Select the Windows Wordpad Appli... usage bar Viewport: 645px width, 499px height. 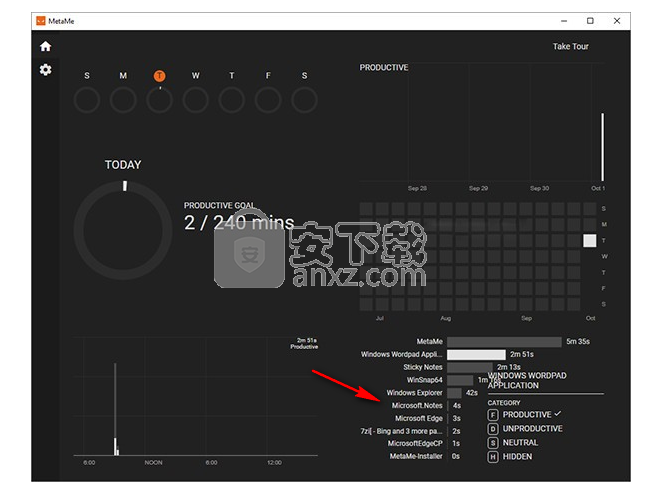click(476, 355)
